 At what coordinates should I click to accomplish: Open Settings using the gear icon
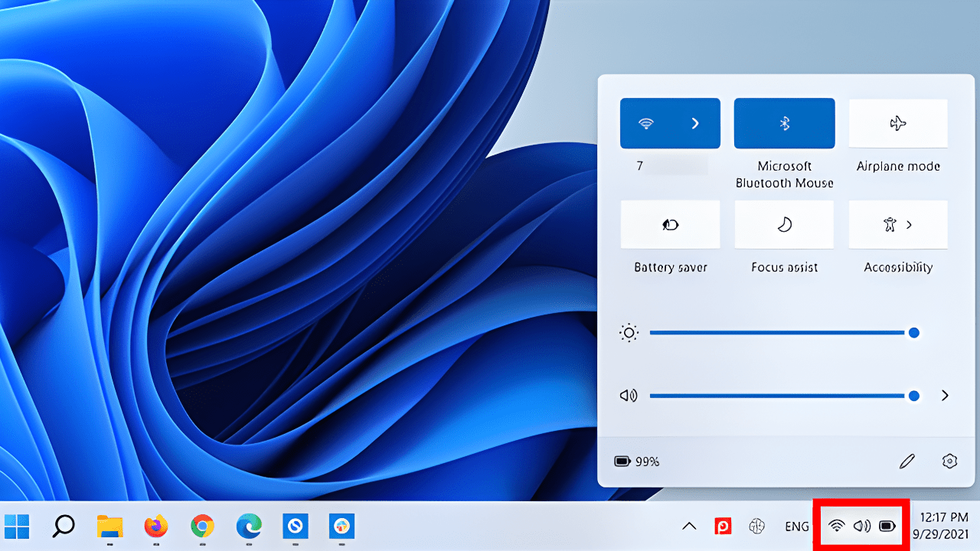(x=949, y=461)
